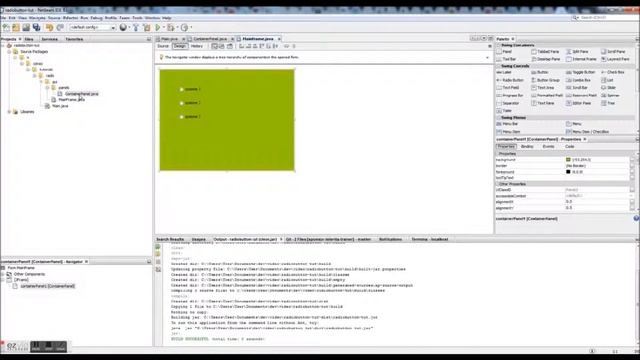Select the Button Group palette component
This screenshot has width=640, height=360.
(545, 80)
